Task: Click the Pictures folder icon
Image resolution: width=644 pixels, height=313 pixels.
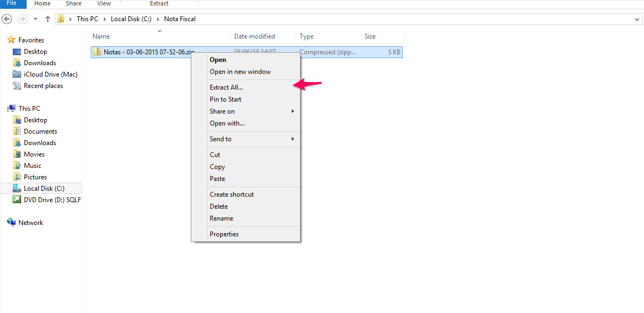Action: point(17,177)
